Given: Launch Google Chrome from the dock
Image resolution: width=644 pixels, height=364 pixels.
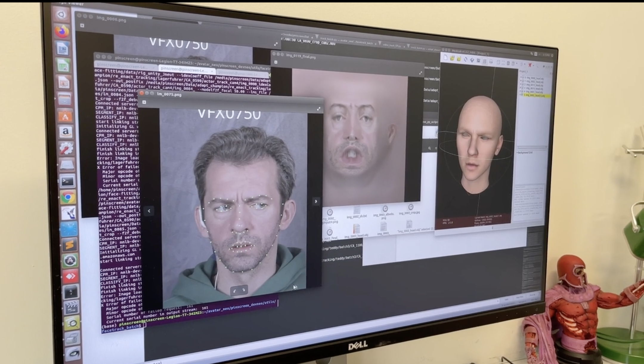Looking at the screenshot, I should coord(68,197).
